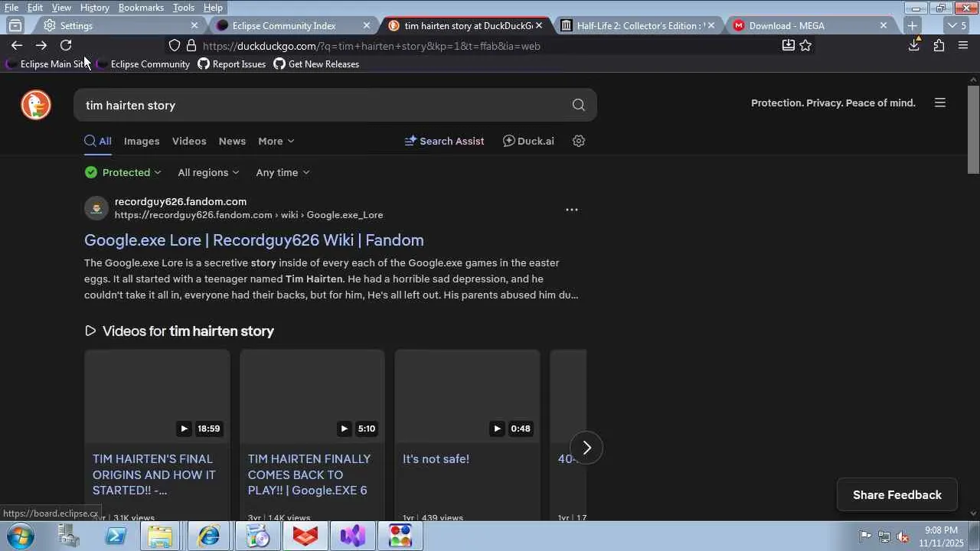Switch to the Settings tab

coord(119,25)
